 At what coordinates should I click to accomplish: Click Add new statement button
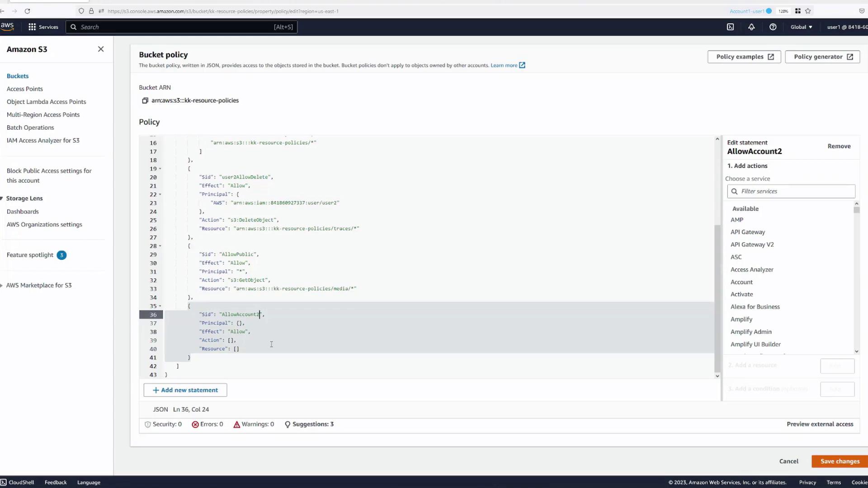coord(185,390)
